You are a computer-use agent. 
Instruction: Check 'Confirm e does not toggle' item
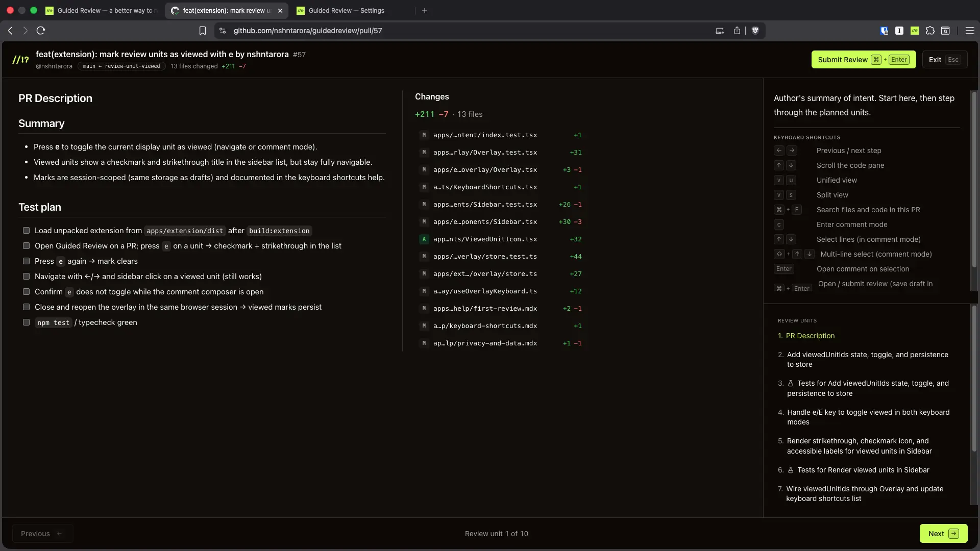click(x=26, y=292)
